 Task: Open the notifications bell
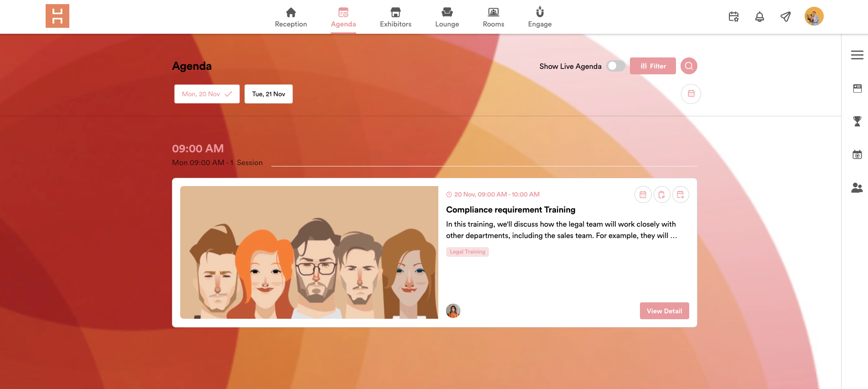click(x=759, y=17)
